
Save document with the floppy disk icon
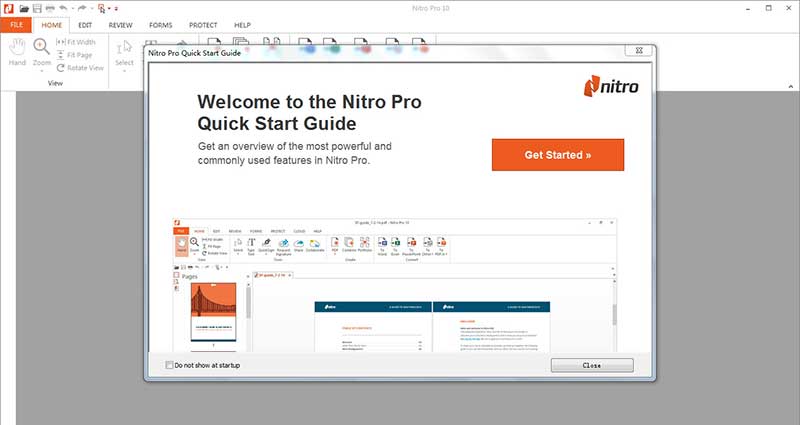click(x=37, y=9)
